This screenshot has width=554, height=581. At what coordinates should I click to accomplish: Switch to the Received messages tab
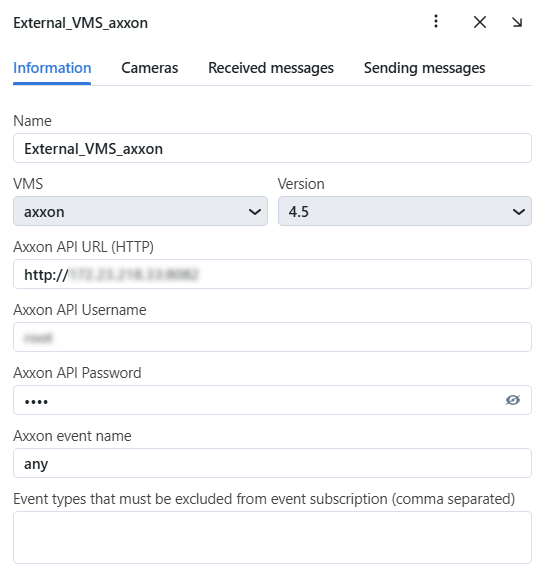pos(271,68)
